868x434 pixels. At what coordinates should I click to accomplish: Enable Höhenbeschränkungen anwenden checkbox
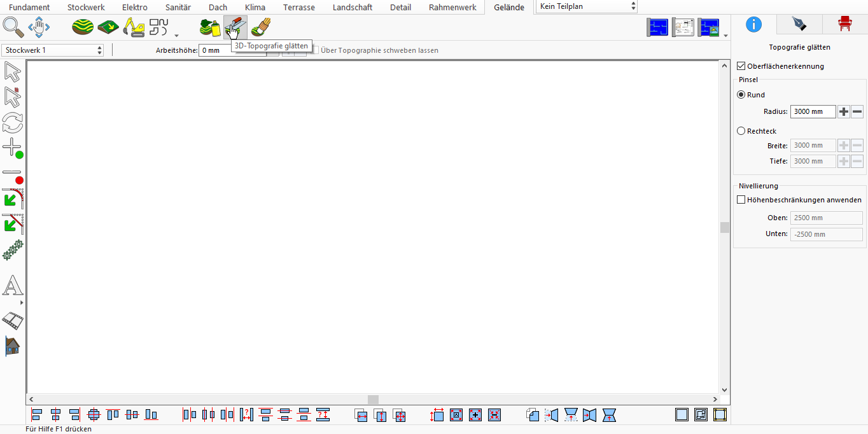click(x=741, y=200)
